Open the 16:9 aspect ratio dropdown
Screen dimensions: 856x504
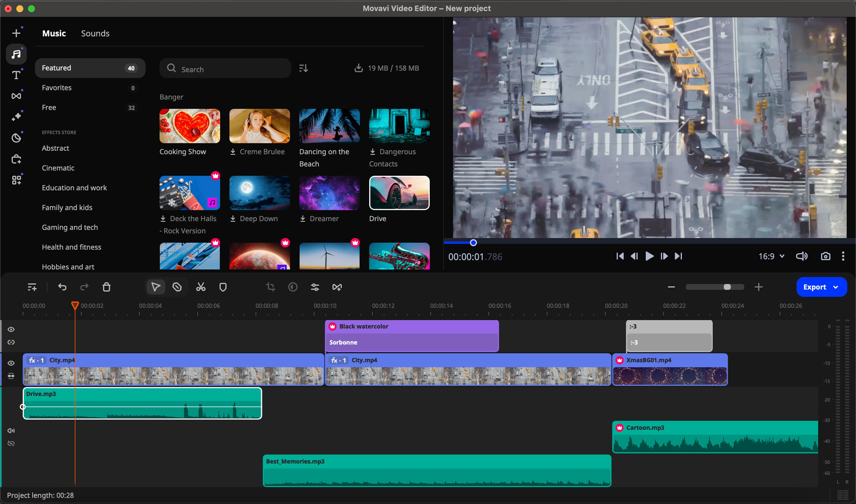(x=771, y=256)
